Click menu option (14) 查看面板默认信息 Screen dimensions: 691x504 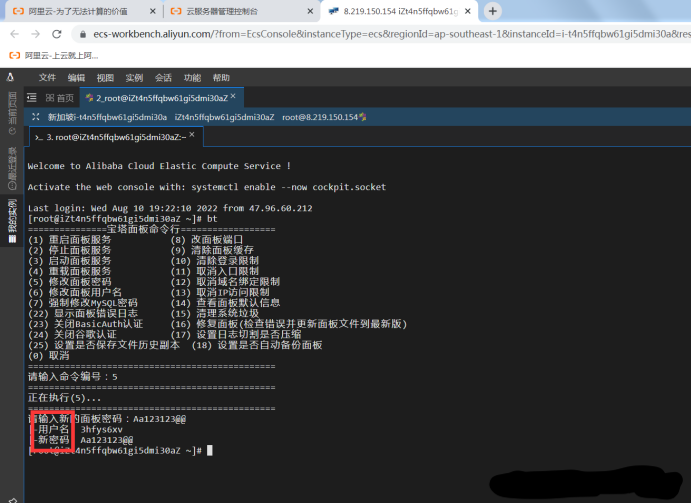pos(225,303)
